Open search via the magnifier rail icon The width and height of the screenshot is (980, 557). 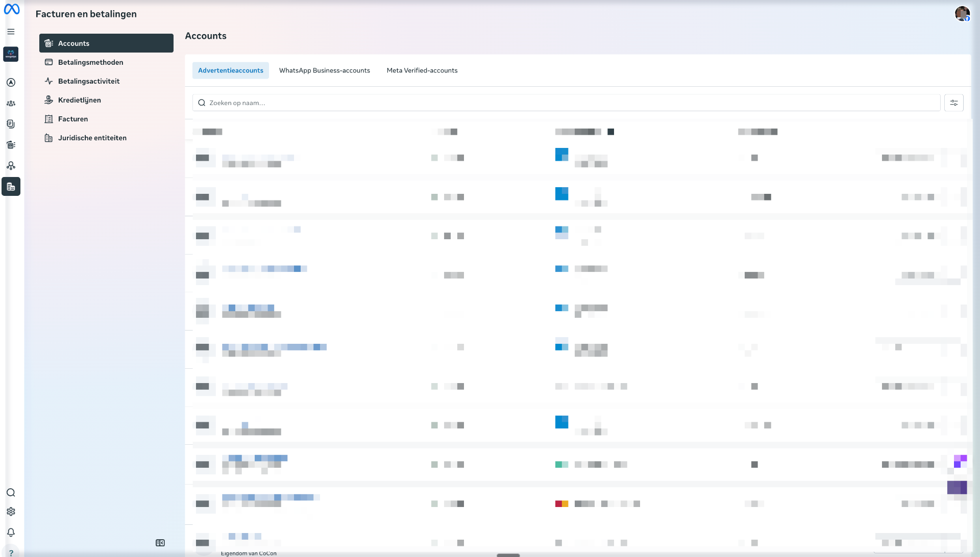pyautogui.click(x=11, y=493)
